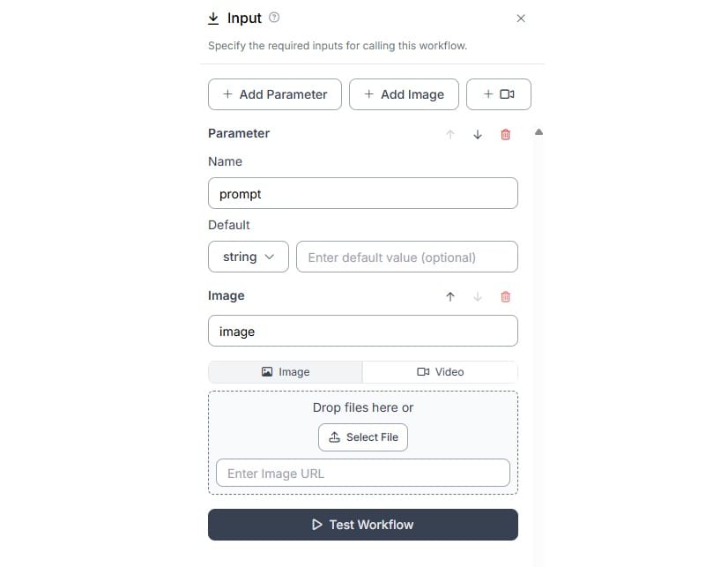Move the Parameter down with arrow icon
Image resolution: width=728 pixels, height=567 pixels.
point(478,135)
